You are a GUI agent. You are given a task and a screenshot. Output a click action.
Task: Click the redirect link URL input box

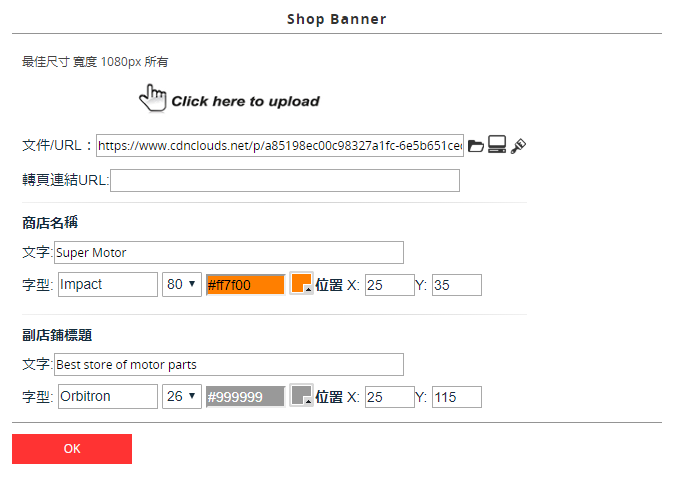[285, 180]
